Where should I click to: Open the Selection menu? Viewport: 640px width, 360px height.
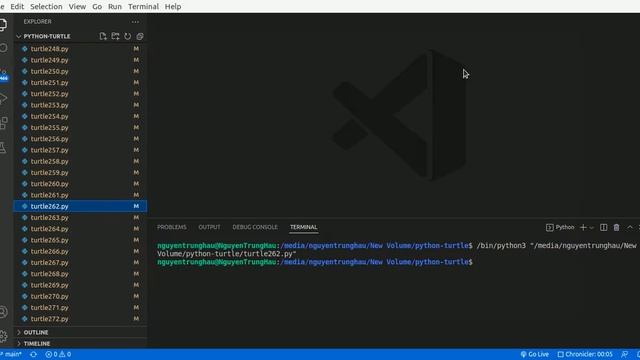coord(46,7)
